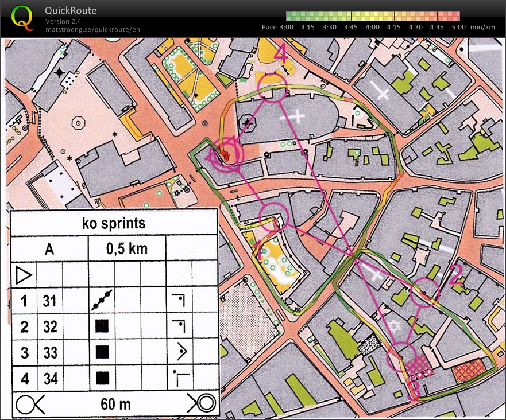The height and width of the screenshot is (420, 506).
Task: Click the corner position symbol in row 32
Action: (x=179, y=326)
